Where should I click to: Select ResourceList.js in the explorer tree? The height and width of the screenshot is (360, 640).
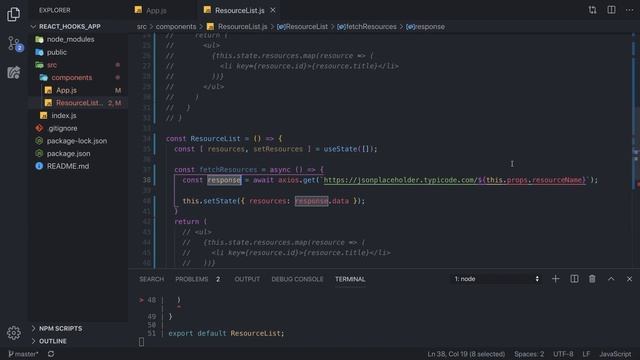click(x=78, y=103)
